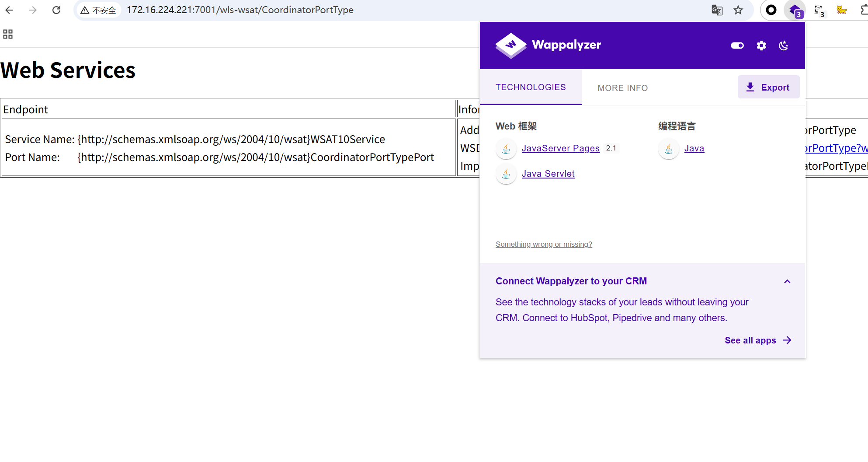Reload the current page
This screenshot has height=462, width=868.
(56, 10)
